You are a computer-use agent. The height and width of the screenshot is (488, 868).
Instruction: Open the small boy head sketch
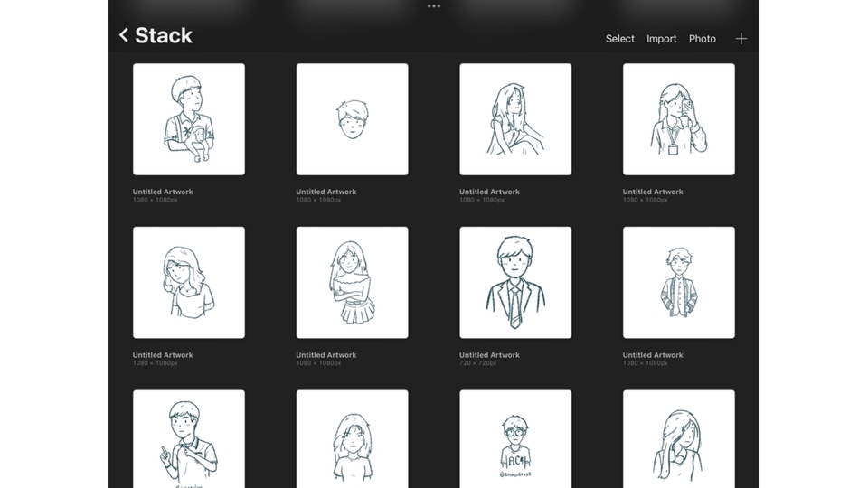(x=352, y=119)
